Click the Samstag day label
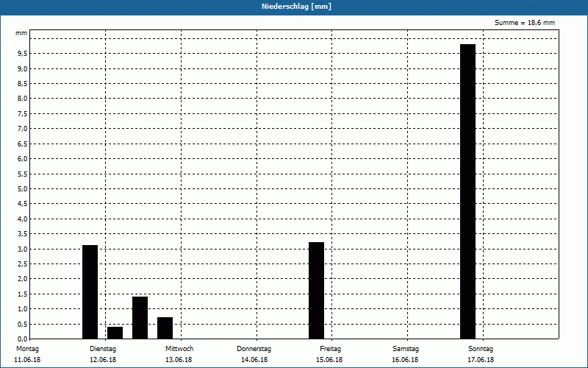Image resolution: width=588 pixels, height=368 pixels. pos(406,349)
